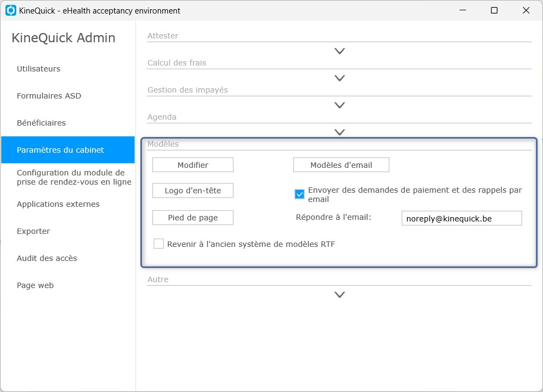543x392 pixels.
Task: Click the Pied de page button
Action: pyautogui.click(x=193, y=218)
